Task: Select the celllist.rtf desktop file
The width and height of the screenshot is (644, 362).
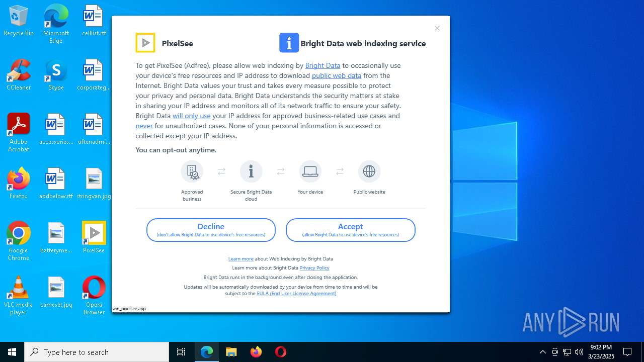Action: 94,21
